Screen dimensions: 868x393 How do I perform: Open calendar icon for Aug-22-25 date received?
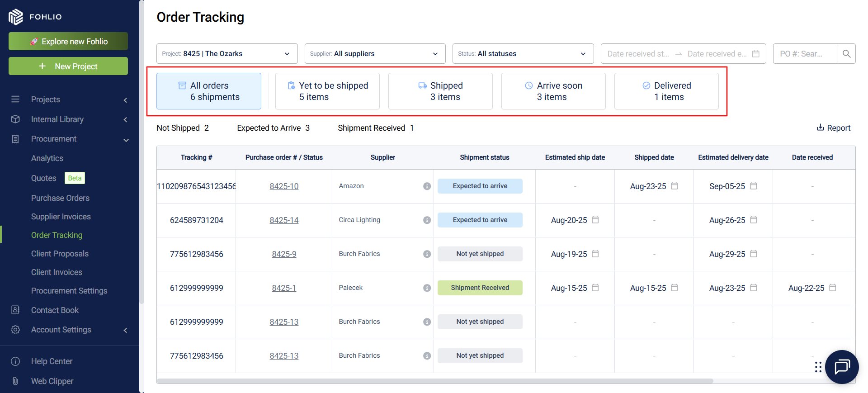click(x=833, y=288)
